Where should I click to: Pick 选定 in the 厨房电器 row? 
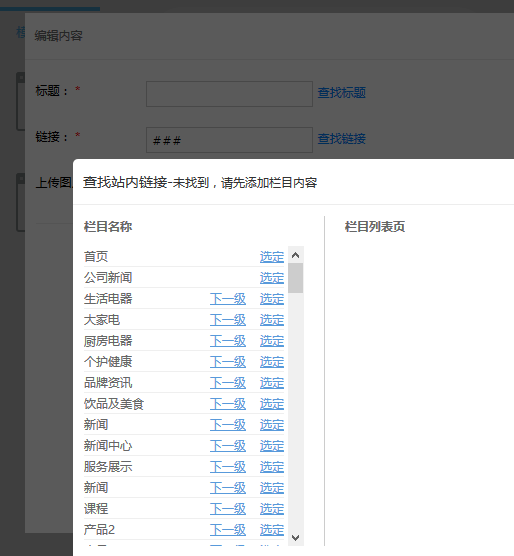(272, 341)
